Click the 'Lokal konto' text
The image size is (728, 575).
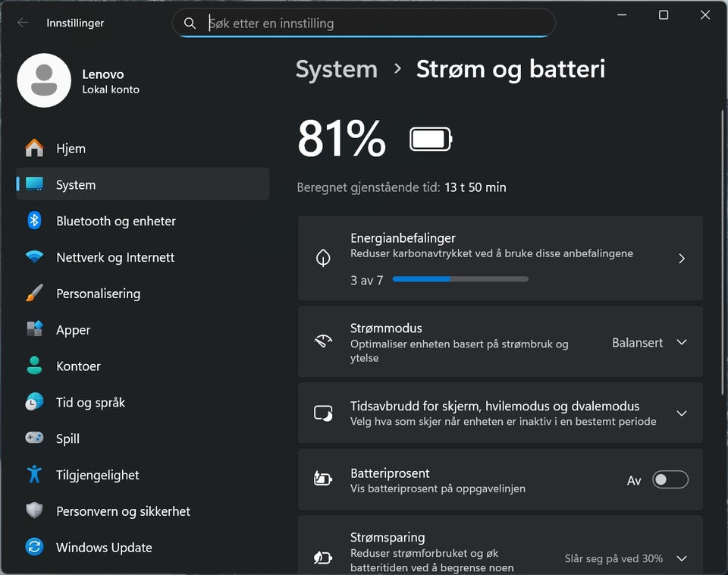pyautogui.click(x=111, y=90)
